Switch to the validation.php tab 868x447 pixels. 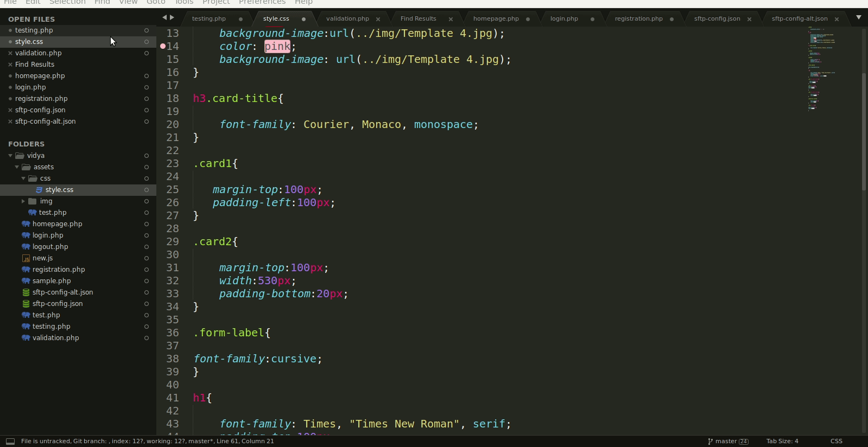(x=347, y=18)
